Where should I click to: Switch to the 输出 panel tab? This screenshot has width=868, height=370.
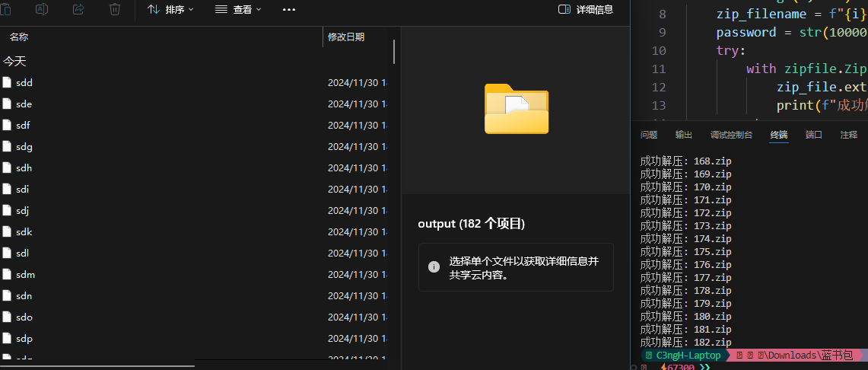pyautogui.click(x=684, y=135)
